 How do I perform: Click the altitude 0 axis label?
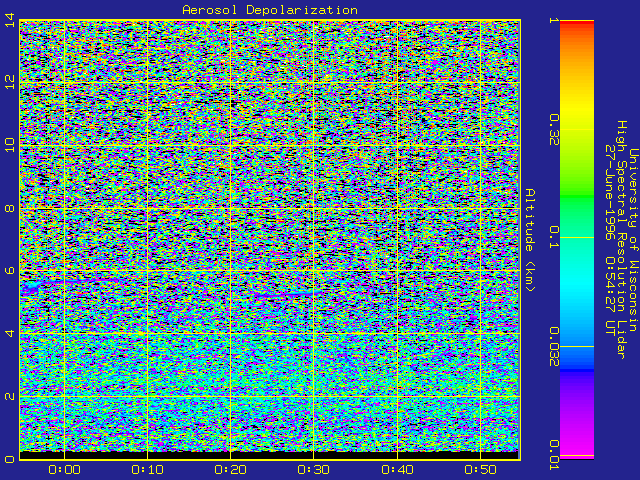pos(10,459)
